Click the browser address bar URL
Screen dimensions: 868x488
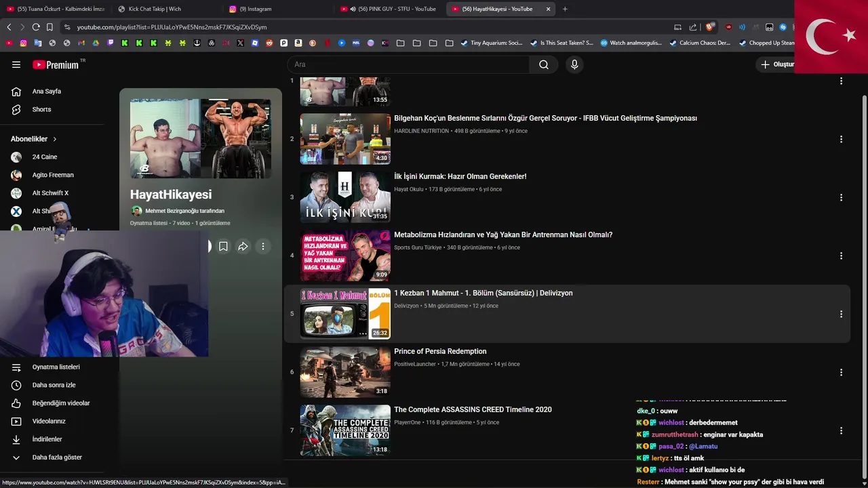point(172,27)
